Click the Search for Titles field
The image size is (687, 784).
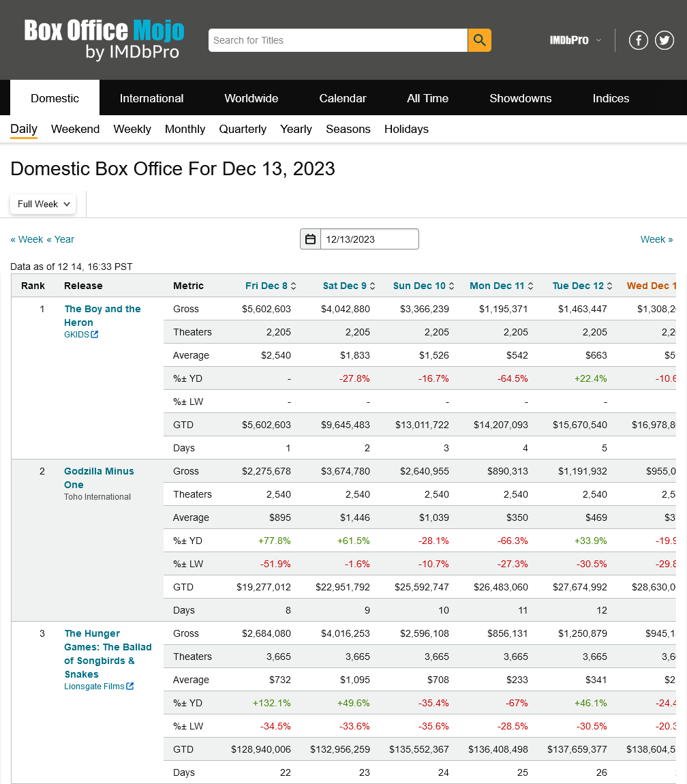tap(338, 40)
